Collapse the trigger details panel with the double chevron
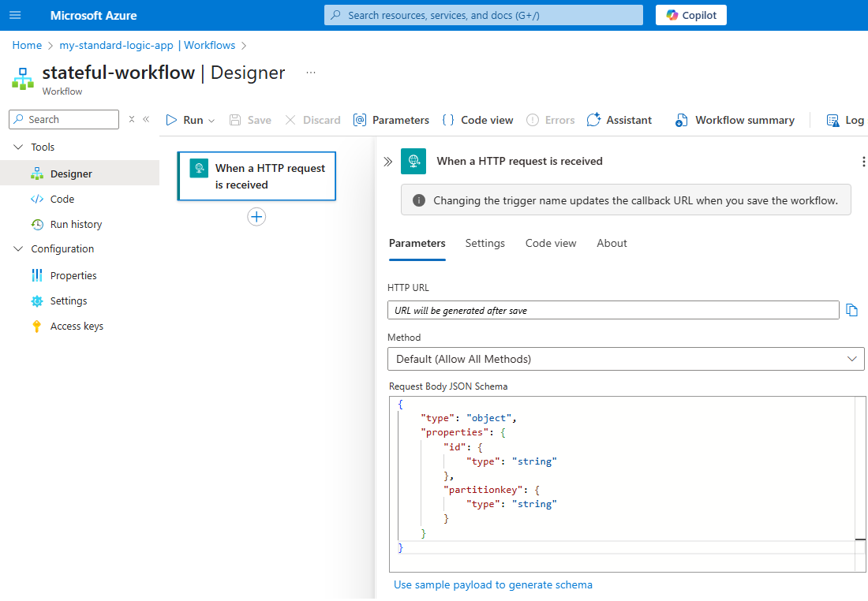This screenshot has width=868, height=601. tap(387, 161)
